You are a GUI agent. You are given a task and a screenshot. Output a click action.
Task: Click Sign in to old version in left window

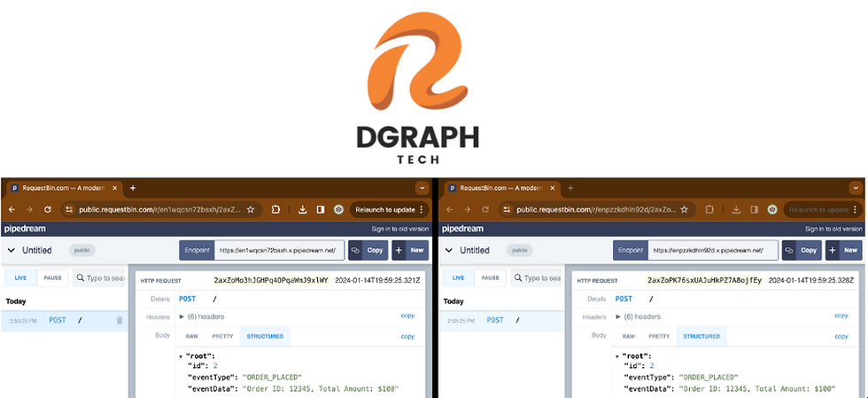[x=399, y=229]
